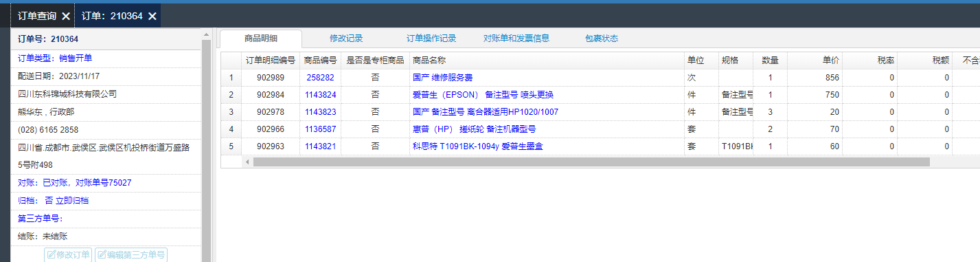The width and height of the screenshot is (980, 262).
Task: Select order detail cell 902978
Action: 271,112
